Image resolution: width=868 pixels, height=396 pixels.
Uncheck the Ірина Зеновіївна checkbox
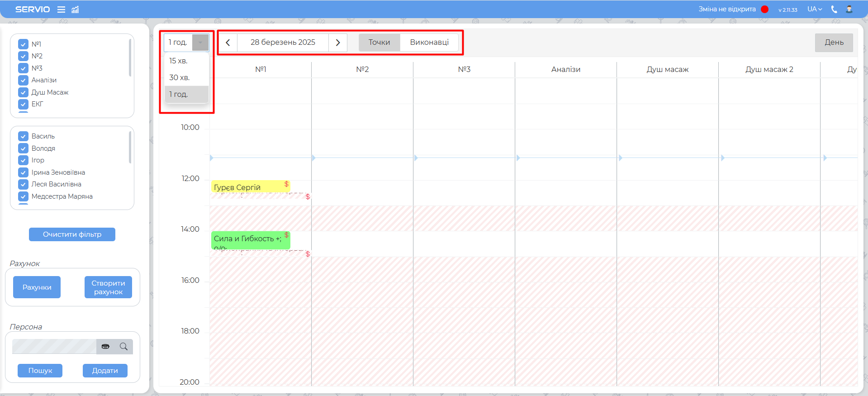[x=24, y=172]
